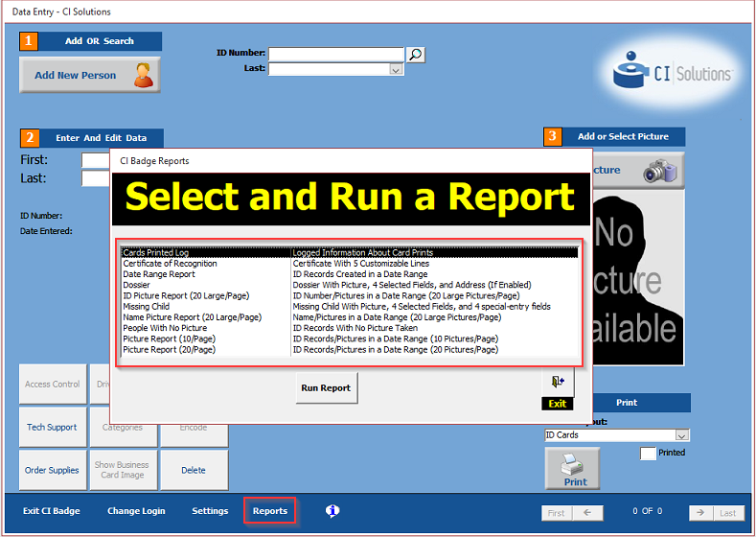The image size is (756, 537).
Task: Toggle the Printed checkbox
Action: 648,453
